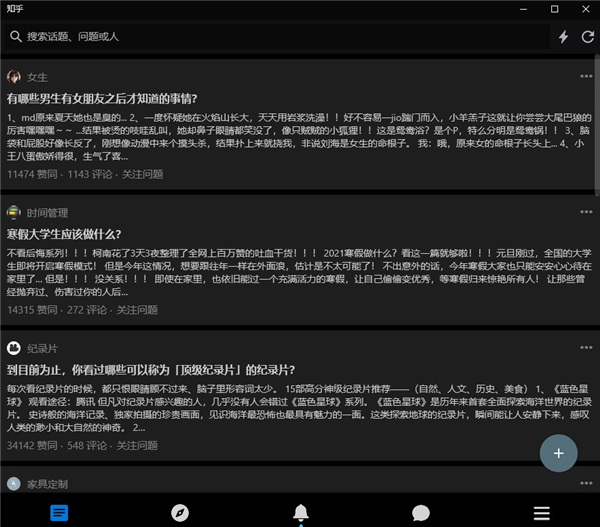600x527 pixels.
Task: Open the 时间管理 topic label
Action: tap(47, 213)
